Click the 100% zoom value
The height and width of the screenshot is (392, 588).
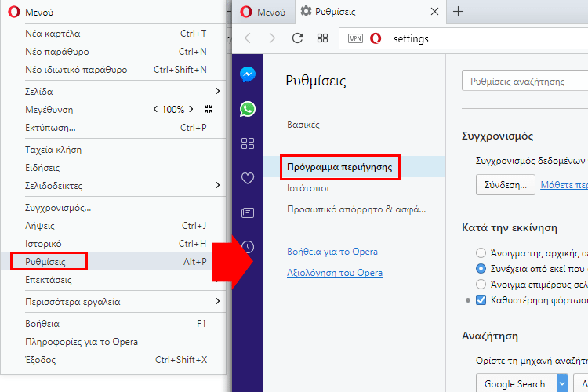[x=173, y=109]
